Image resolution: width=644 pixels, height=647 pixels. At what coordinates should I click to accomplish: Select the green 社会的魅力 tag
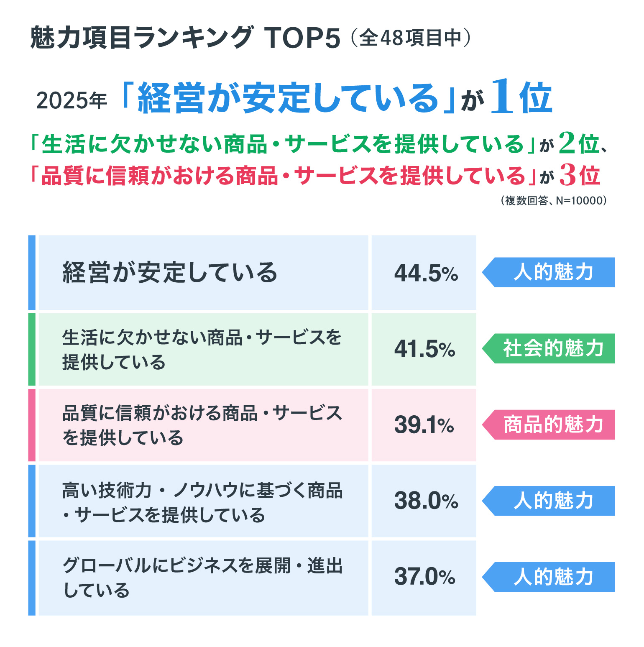click(549, 348)
